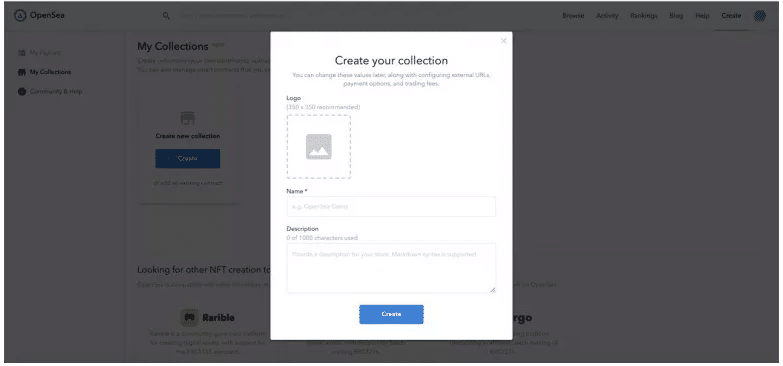Click the blue Create button in dialog
Screen dimensions: 783x366
(391, 314)
